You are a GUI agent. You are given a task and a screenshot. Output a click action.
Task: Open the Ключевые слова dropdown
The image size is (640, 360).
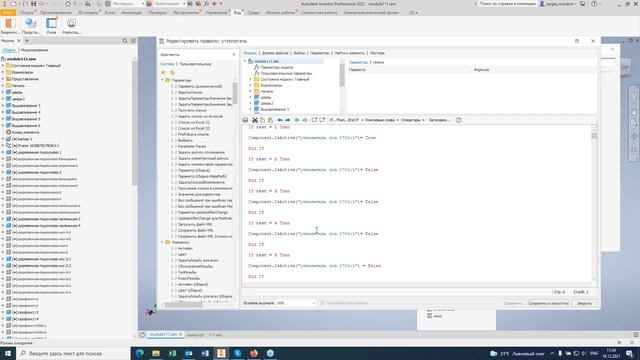click(x=382, y=120)
